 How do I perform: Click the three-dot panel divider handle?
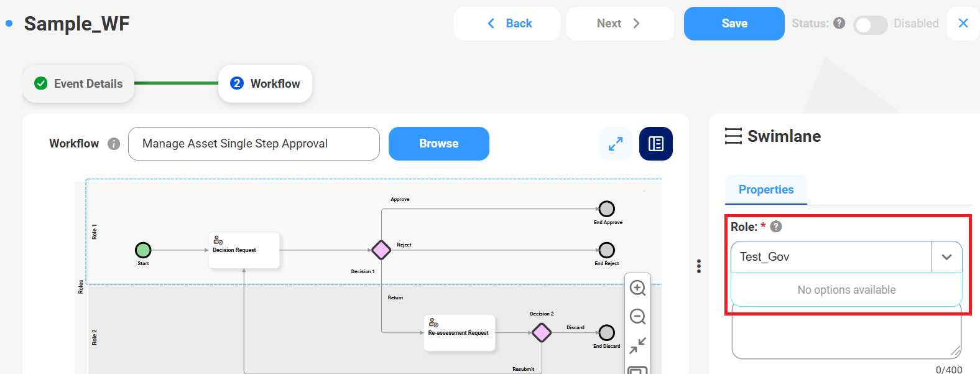[699, 266]
